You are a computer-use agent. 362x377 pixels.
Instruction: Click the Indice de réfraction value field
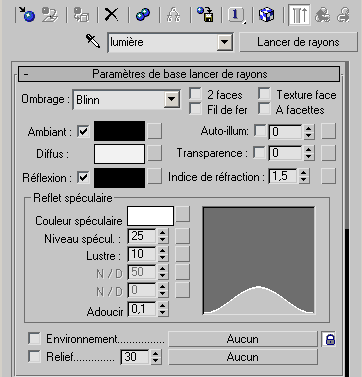[283, 176]
